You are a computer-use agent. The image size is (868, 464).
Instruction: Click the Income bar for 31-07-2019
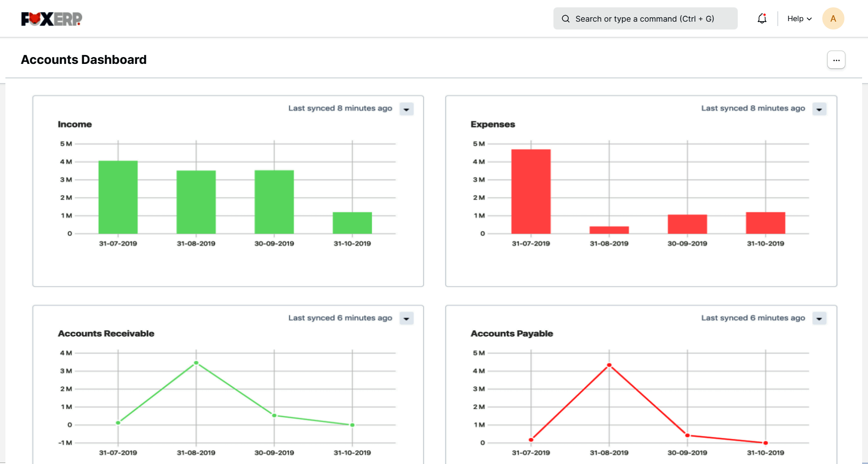118,197
